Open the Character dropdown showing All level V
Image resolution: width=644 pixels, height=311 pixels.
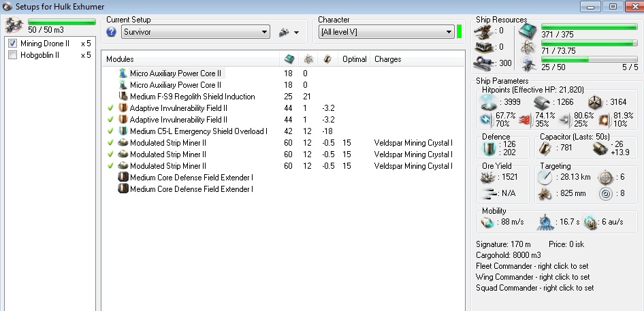[x=386, y=32]
